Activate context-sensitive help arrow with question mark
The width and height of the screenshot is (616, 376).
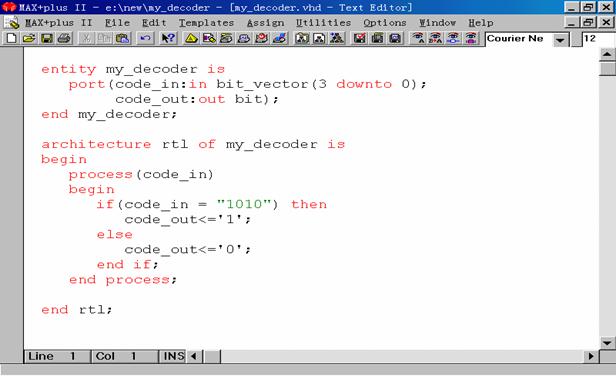click(169, 38)
